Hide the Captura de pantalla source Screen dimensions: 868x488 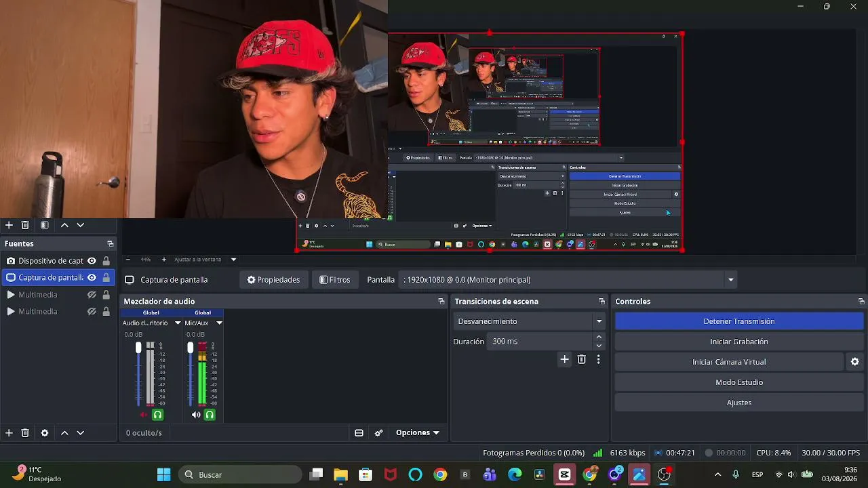click(92, 277)
